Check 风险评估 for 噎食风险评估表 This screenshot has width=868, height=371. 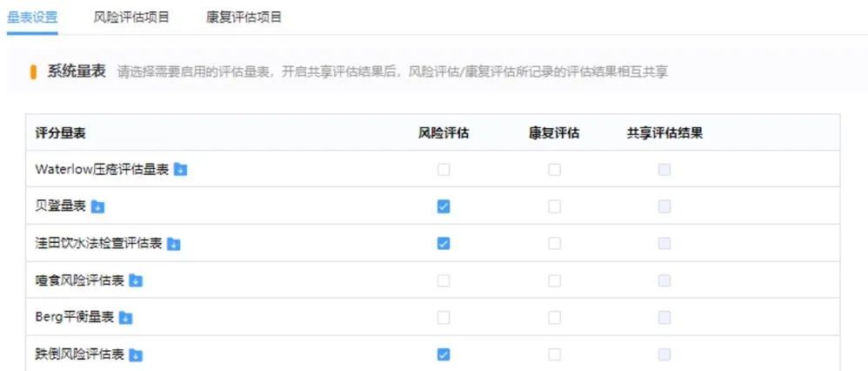click(444, 280)
